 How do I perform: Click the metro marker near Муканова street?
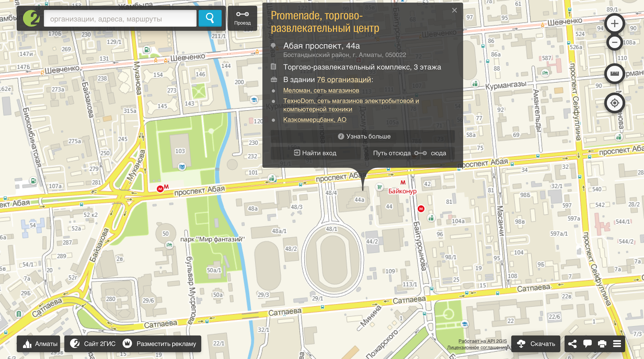pos(160,189)
